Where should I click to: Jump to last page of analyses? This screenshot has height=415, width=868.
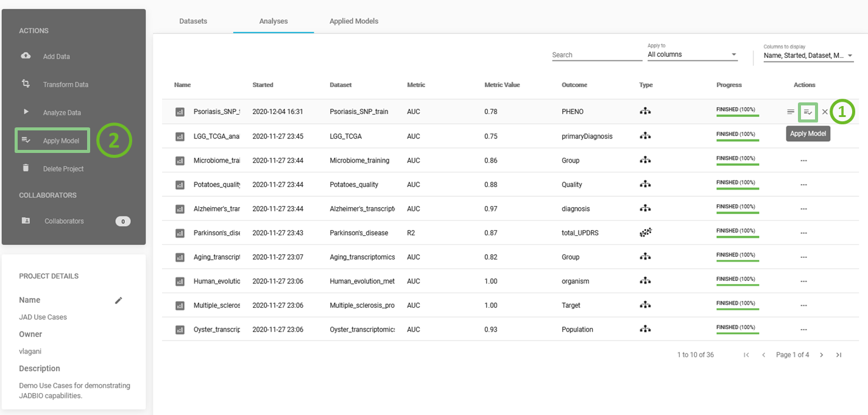point(839,355)
